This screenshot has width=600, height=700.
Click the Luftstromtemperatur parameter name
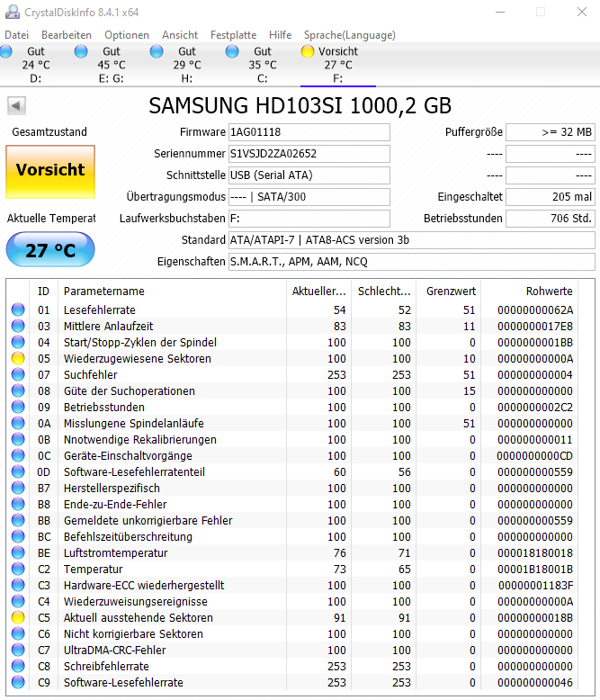(116, 552)
